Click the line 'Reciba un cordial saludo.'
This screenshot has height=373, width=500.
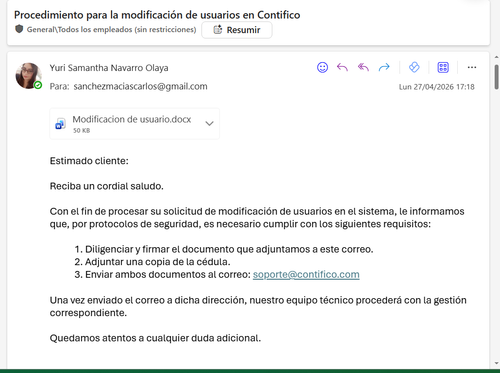pyautogui.click(x=107, y=186)
